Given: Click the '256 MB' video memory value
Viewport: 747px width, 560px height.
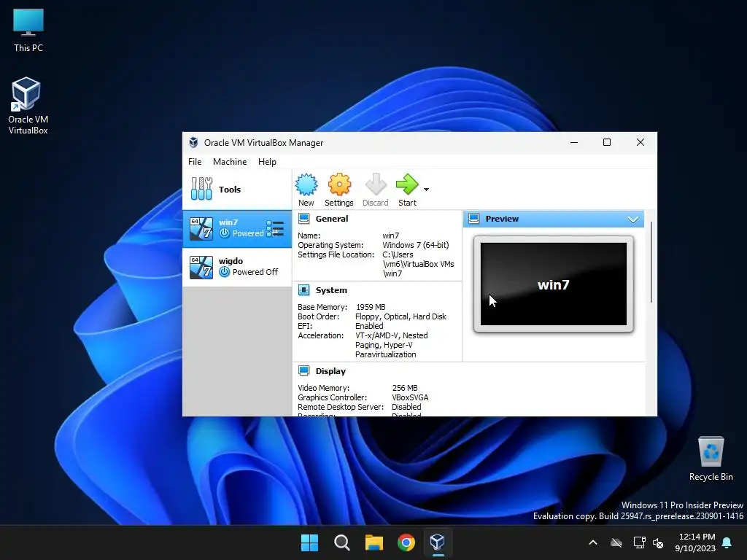Looking at the screenshot, I should (x=405, y=388).
